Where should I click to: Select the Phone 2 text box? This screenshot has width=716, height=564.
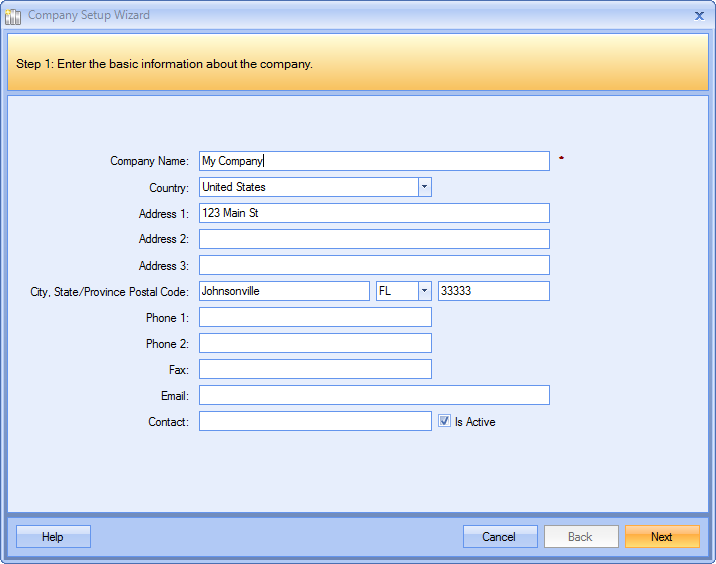[x=315, y=343]
